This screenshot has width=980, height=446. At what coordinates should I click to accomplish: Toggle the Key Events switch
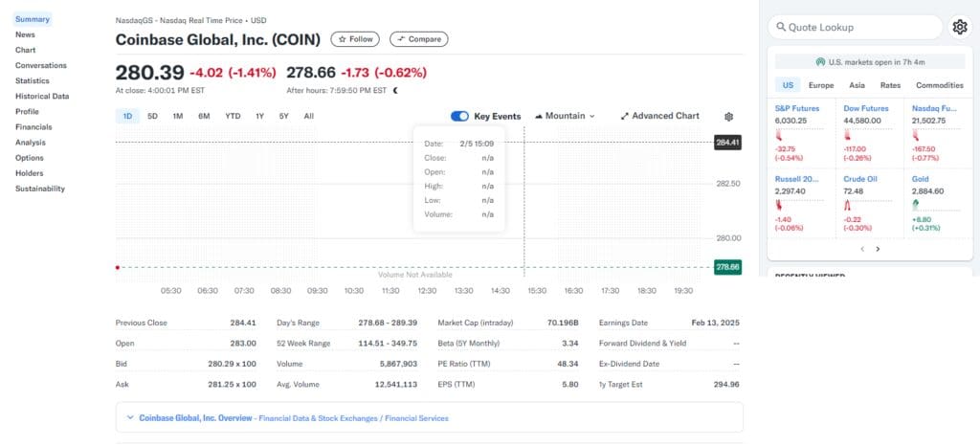[459, 116]
